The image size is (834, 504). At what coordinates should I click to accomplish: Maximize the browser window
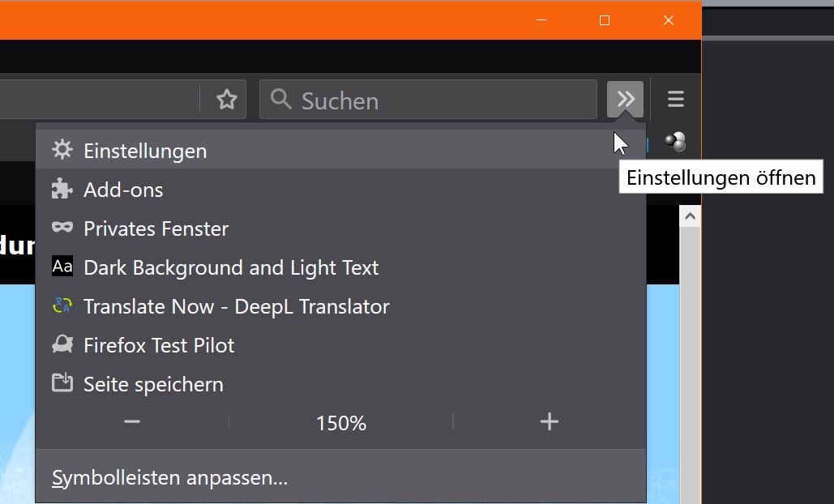[x=605, y=20]
